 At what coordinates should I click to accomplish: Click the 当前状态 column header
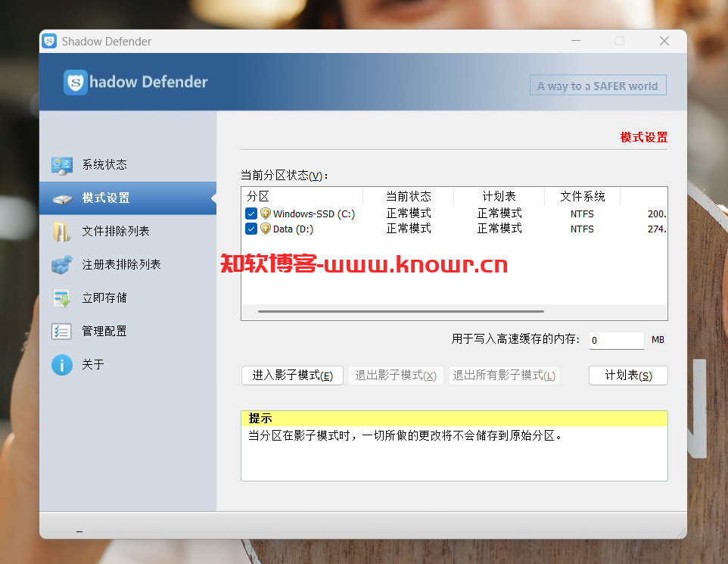(409, 197)
